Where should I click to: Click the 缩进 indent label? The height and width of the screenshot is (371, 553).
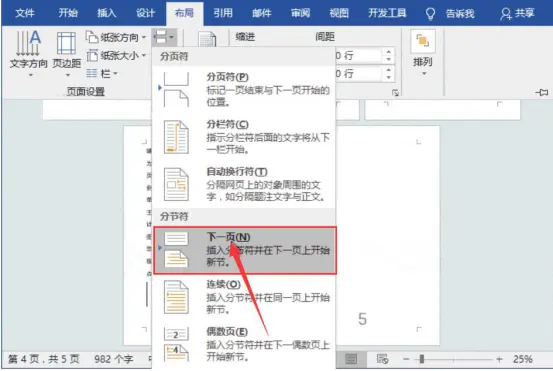pos(245,37)
